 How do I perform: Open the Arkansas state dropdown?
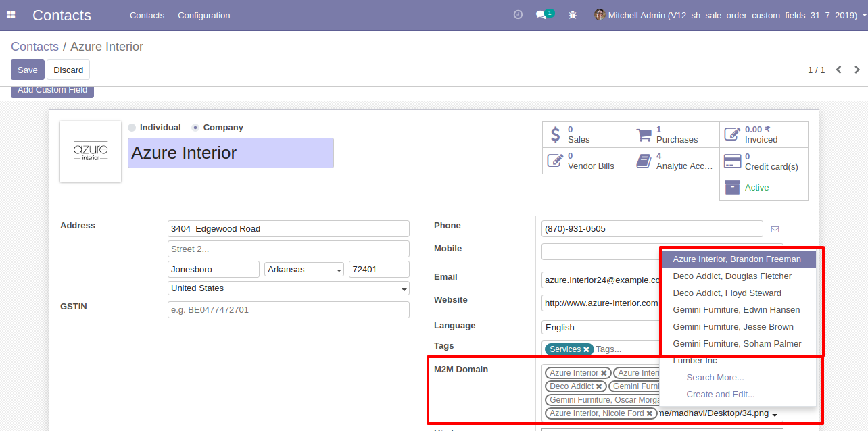[304, 270]
